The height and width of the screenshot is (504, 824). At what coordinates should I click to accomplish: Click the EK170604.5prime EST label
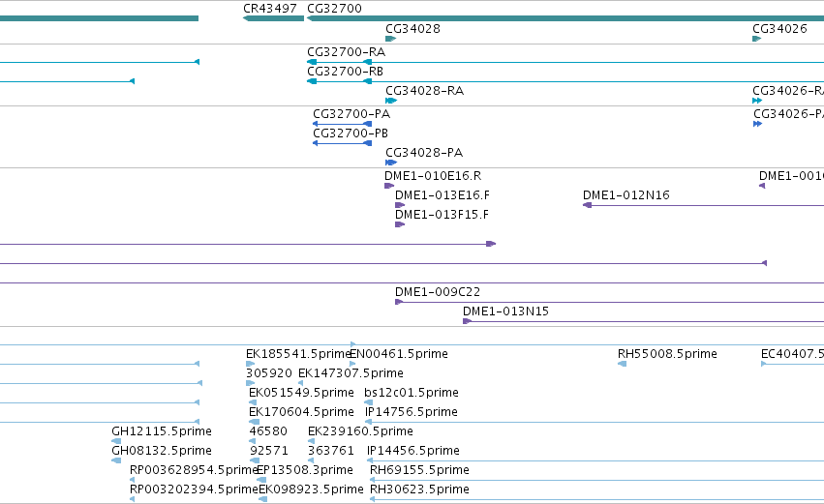[x=301, y=412]
